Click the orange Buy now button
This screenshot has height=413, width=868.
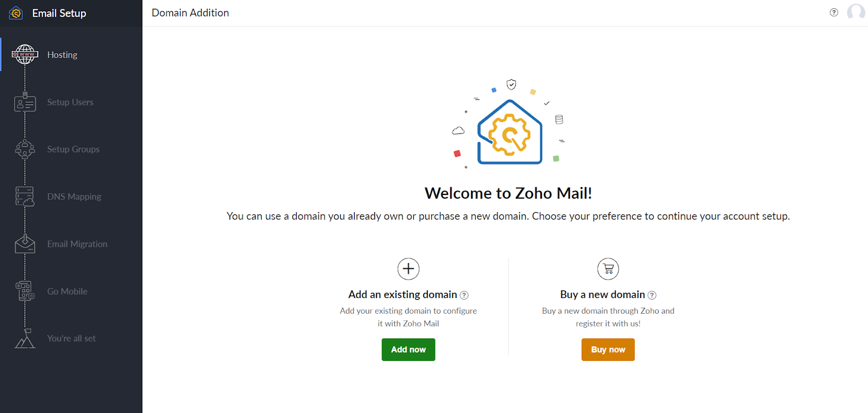[x=608, y=350]
